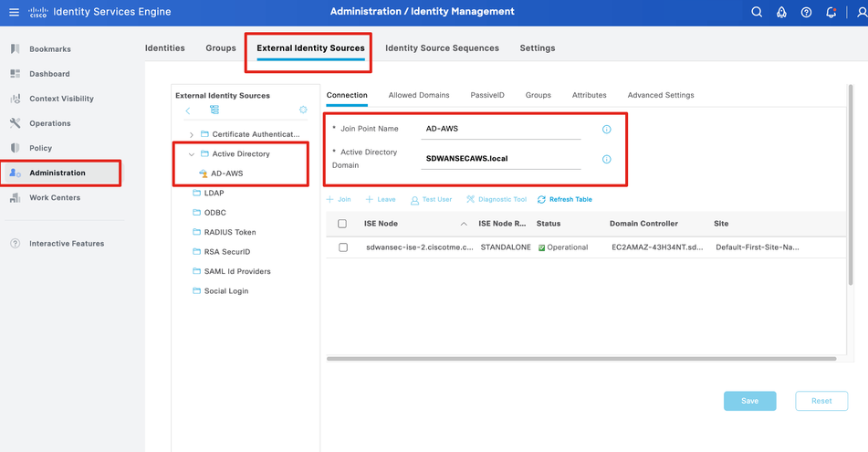Open the notifications bell icon
Viewport: 868px width, 452px height.
point(831,12)
